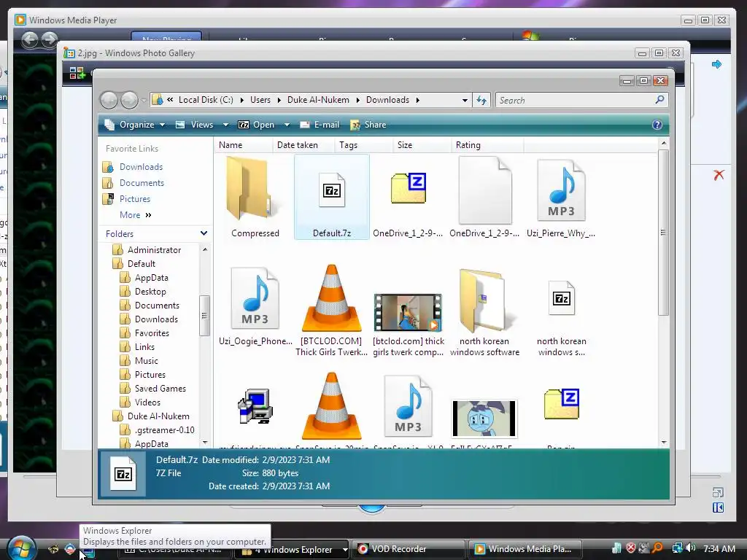Expand More favorite links
Image resolution: width=747 pixels, height=560 pixels.
[135, 215]
